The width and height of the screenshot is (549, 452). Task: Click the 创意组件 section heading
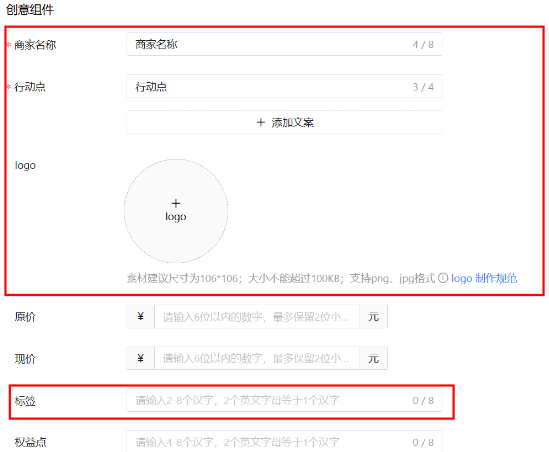(30, 9)
